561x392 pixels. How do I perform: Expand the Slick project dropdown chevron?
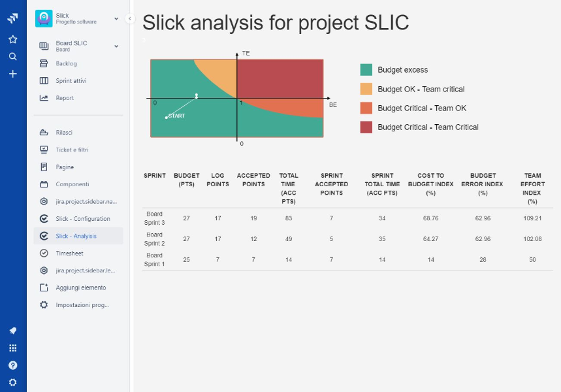[116, 18]
